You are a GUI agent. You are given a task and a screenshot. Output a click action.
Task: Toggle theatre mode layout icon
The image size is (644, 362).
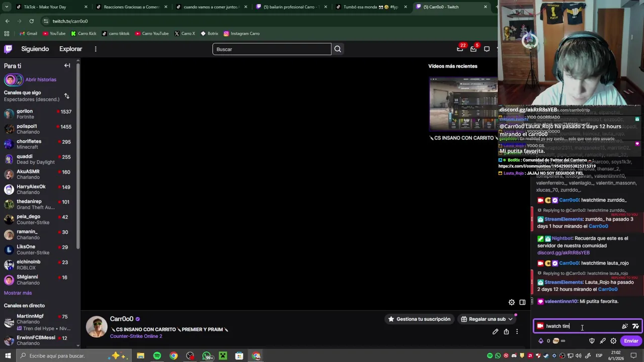point(522,302)
